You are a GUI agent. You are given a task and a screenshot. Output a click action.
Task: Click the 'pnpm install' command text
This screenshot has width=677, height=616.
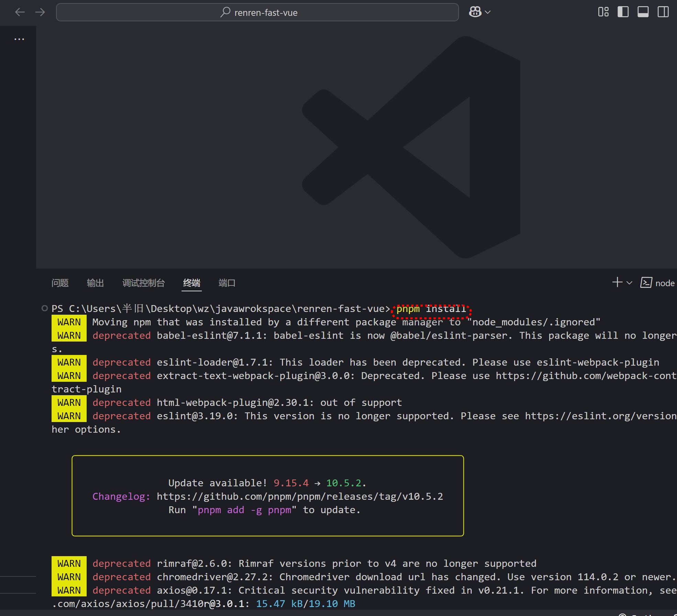(x=432, y=309)
